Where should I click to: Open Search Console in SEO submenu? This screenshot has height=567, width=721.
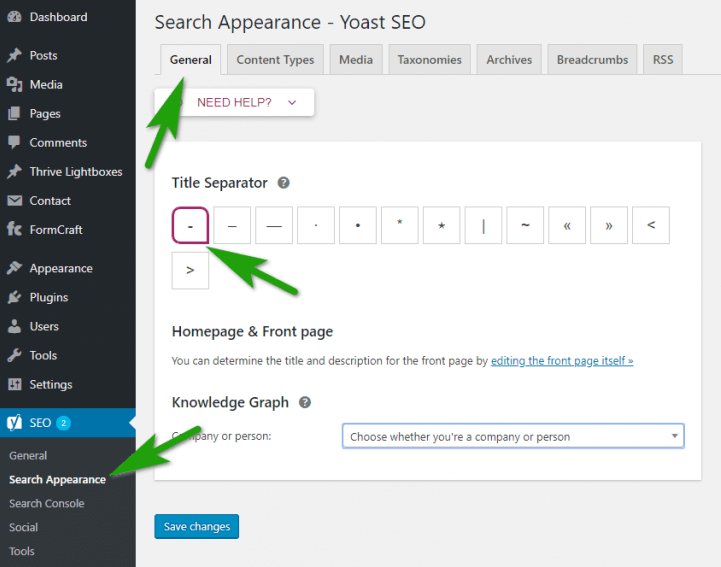point(47,504)
